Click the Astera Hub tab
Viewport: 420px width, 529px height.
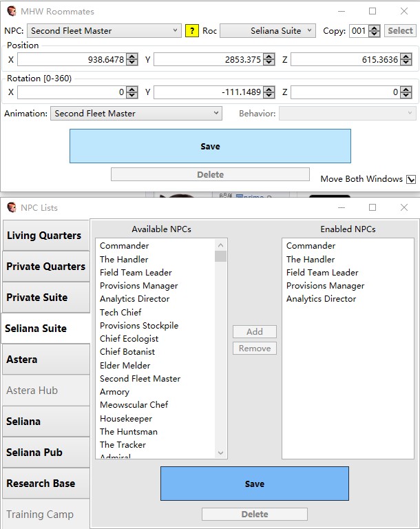pyautogui.click(x=46, y=391)
